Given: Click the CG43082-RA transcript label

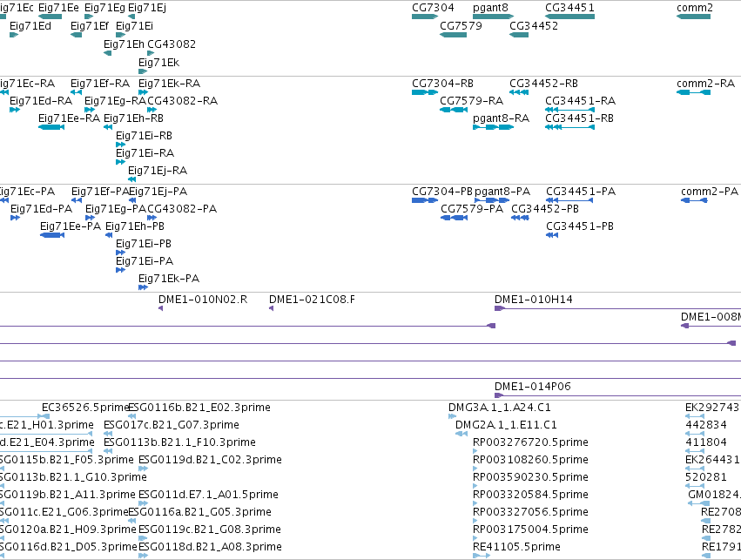Looking at the screenshot, I should [x=182, y=101].
